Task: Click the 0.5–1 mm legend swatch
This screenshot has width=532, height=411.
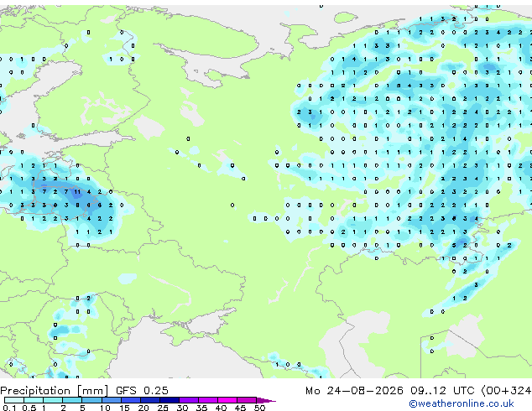Action: [34, 400]
